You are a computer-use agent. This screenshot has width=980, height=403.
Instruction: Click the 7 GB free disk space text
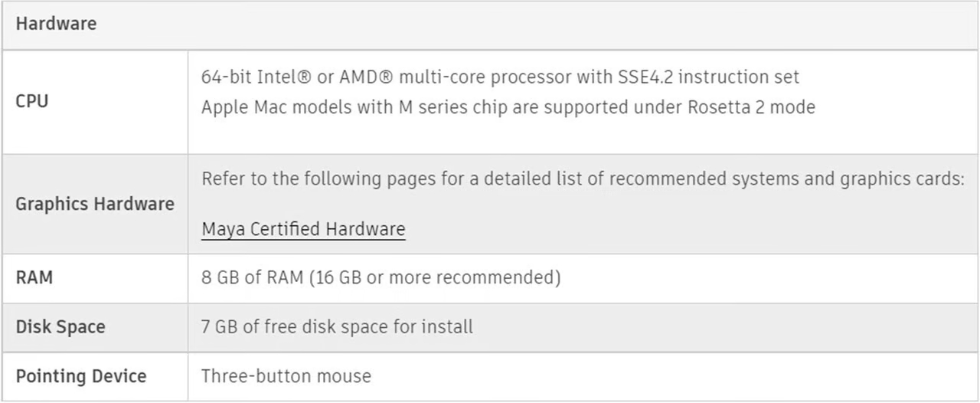click(337, 327)
